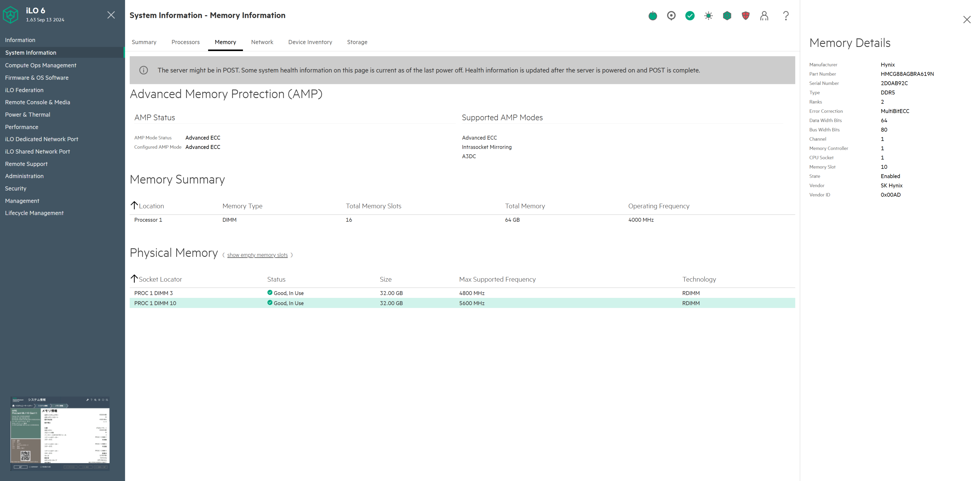Viewport: 980px width, 481px height.
Task: Sort by Total Memory Slots header
Action: click(x=374, y=206)
